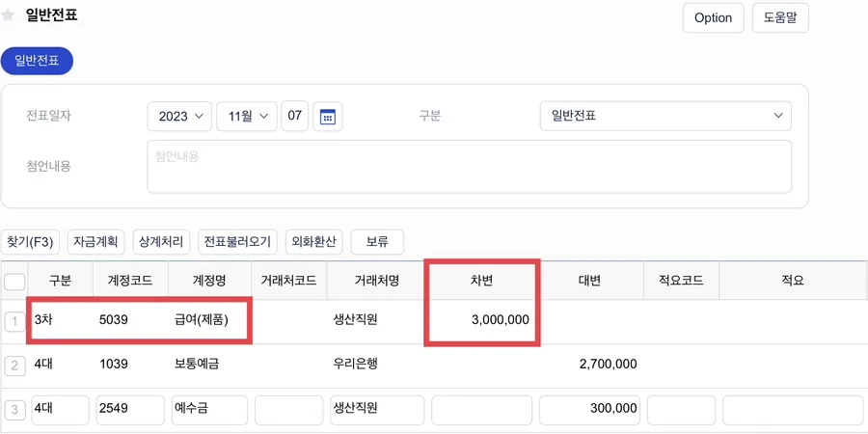The height and width of the screenshot is (434, 868).
Task: Click the 자금계획 button
Action: point(96,242)
